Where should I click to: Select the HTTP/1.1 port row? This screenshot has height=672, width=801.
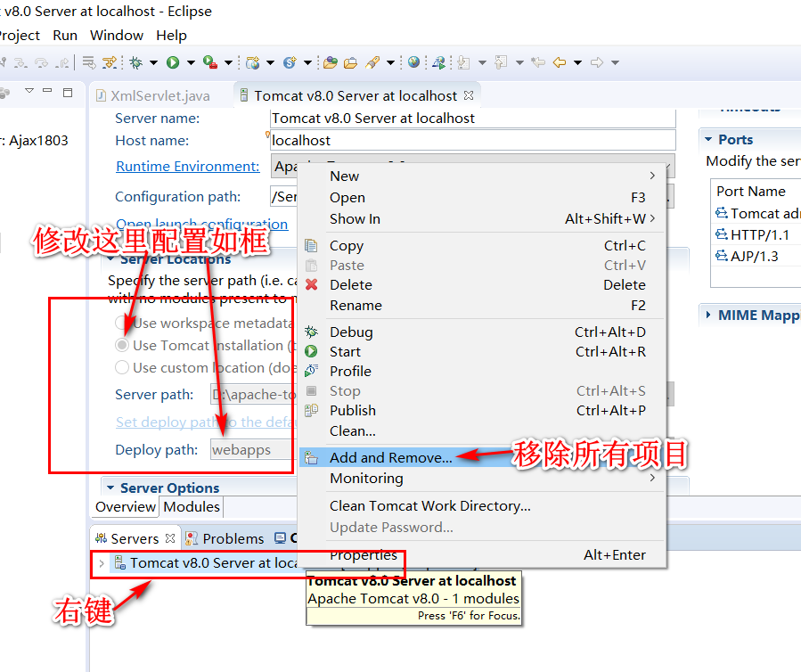pos(756,234)
